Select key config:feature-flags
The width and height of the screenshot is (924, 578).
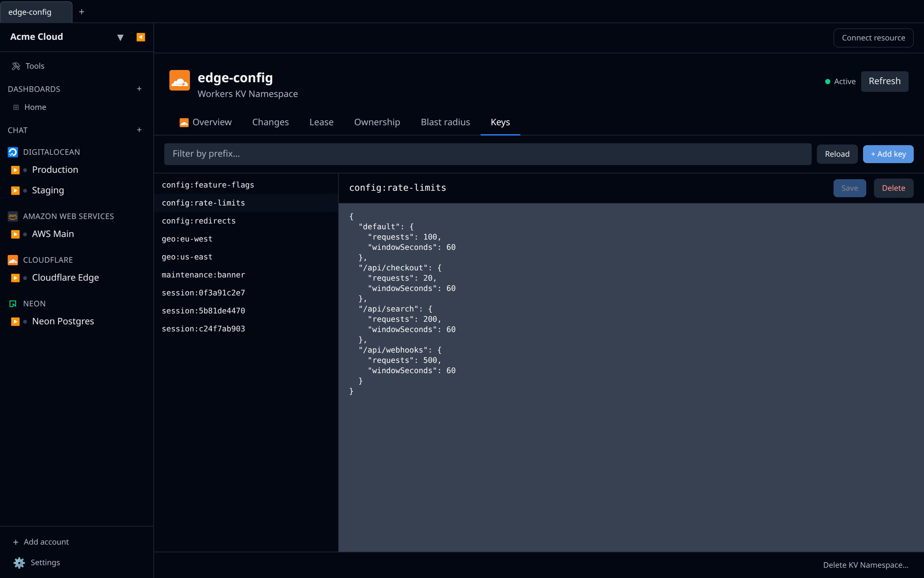[x=246, y=185]
